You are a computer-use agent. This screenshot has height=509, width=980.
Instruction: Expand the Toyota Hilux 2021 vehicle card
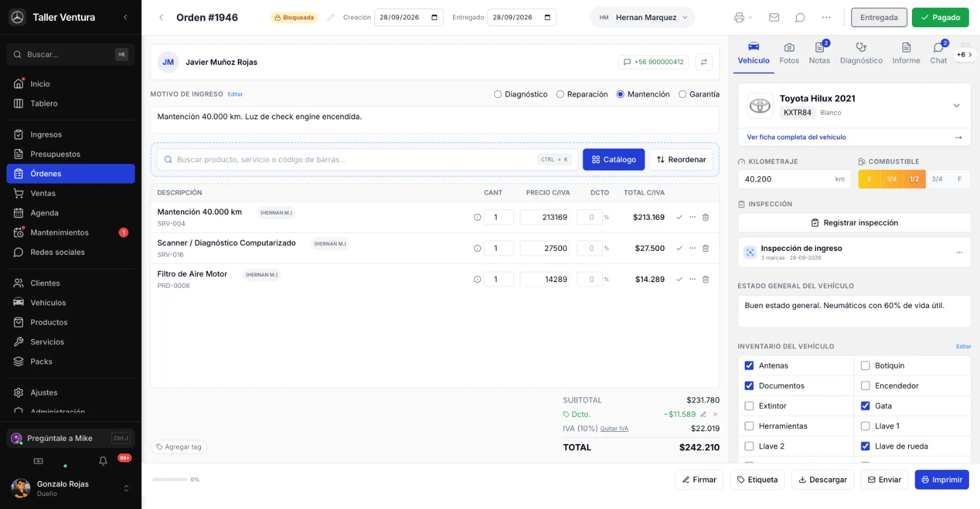(957, 106)
